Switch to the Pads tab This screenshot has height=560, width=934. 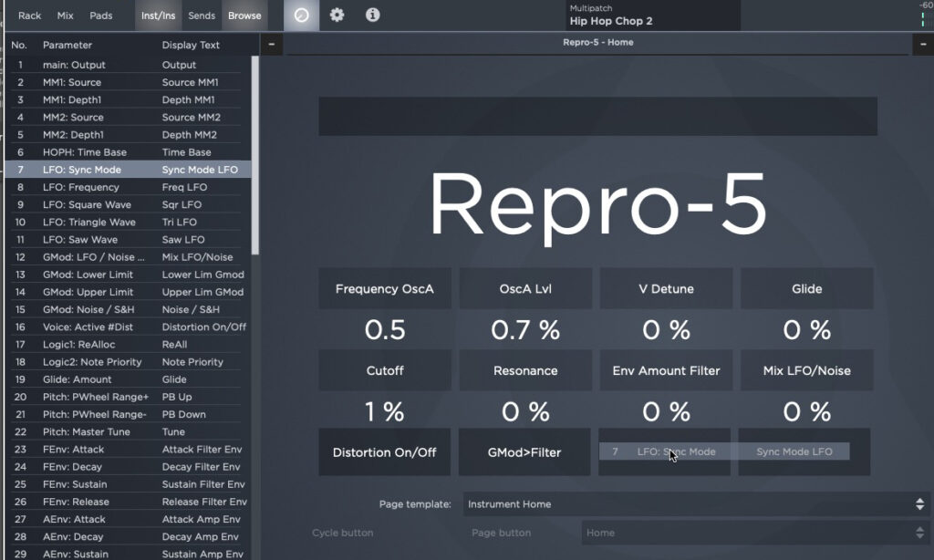(100, 16)
